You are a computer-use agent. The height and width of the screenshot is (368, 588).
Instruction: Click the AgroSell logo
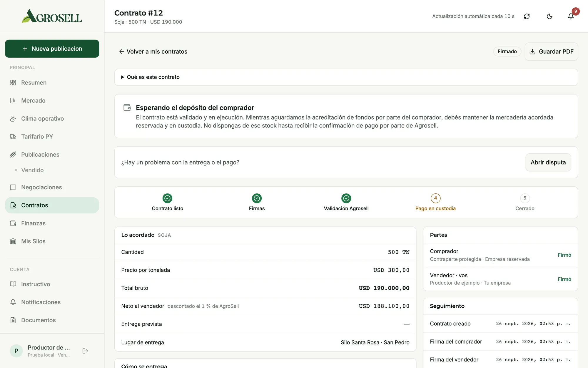52,16
